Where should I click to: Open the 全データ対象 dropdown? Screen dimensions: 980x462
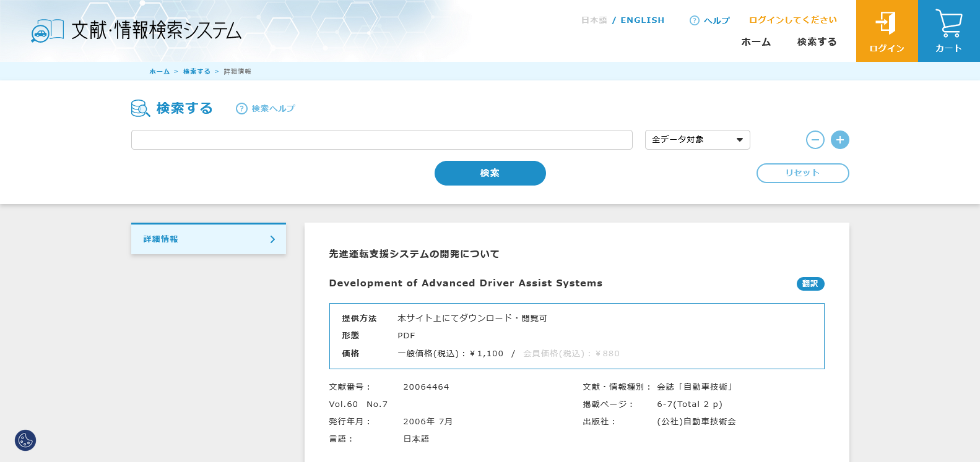point(697,140)
